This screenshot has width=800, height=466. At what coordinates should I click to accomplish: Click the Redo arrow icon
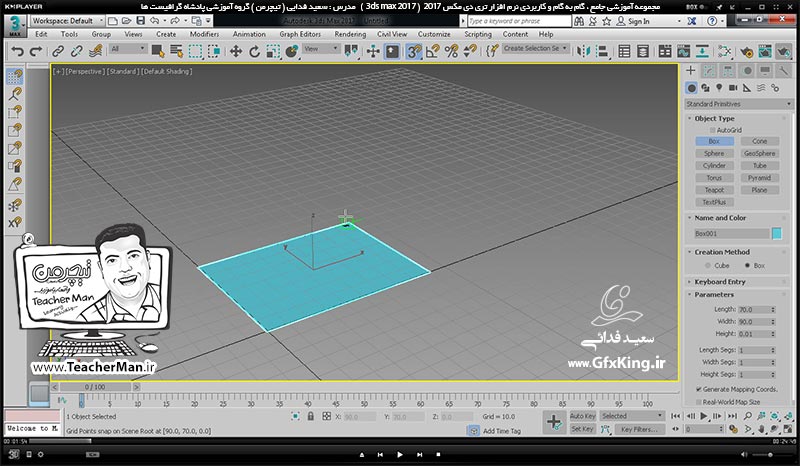point(36,51)
